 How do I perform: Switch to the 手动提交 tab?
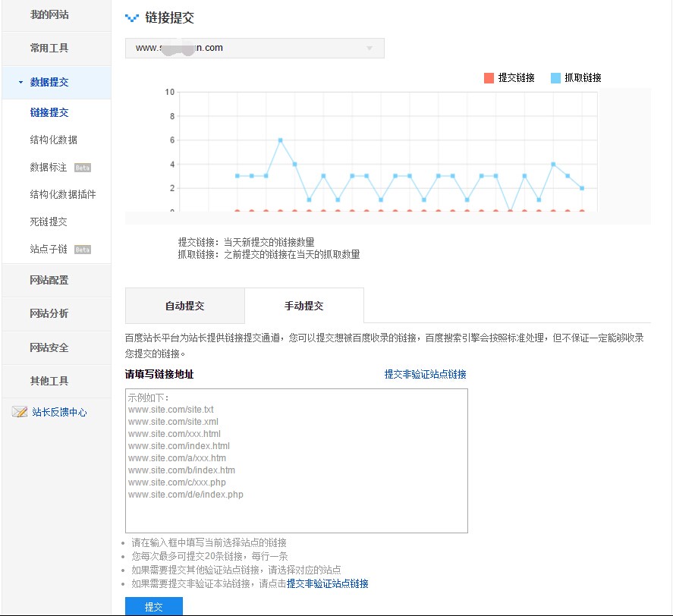304,306
